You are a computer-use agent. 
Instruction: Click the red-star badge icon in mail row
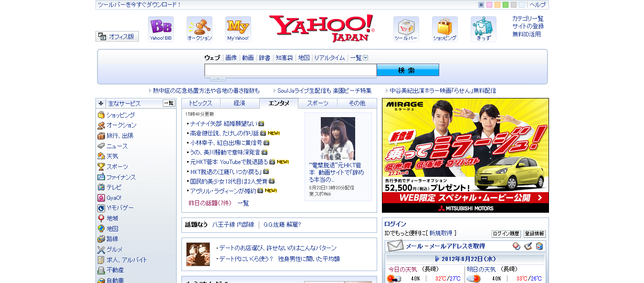point(517,246)
